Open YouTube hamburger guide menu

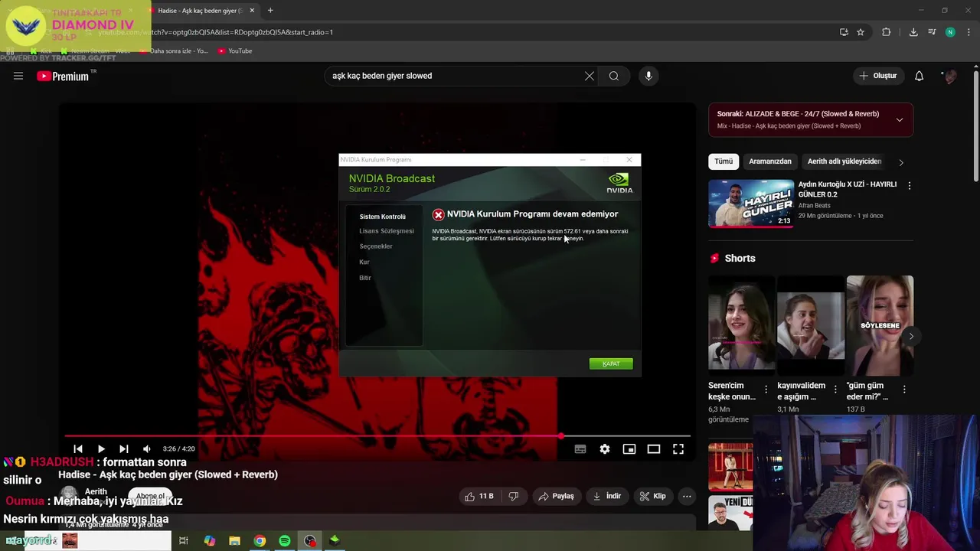click(18, 76)
